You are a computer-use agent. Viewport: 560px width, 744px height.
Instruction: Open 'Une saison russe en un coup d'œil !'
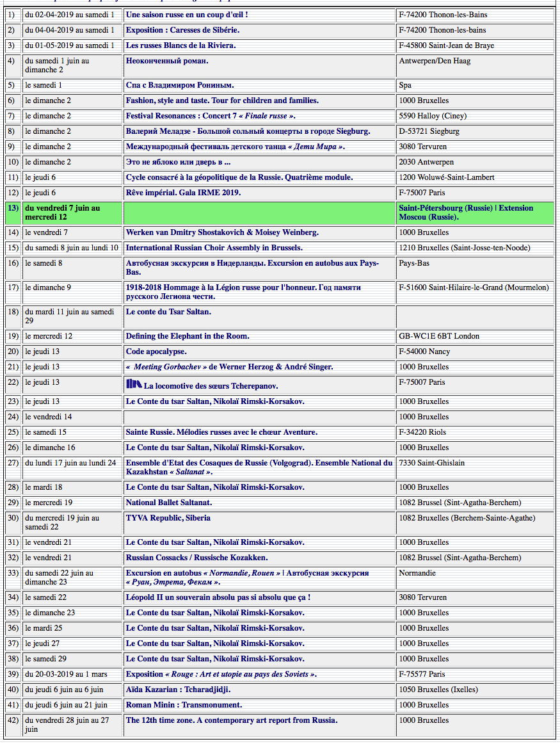point(187,15)
